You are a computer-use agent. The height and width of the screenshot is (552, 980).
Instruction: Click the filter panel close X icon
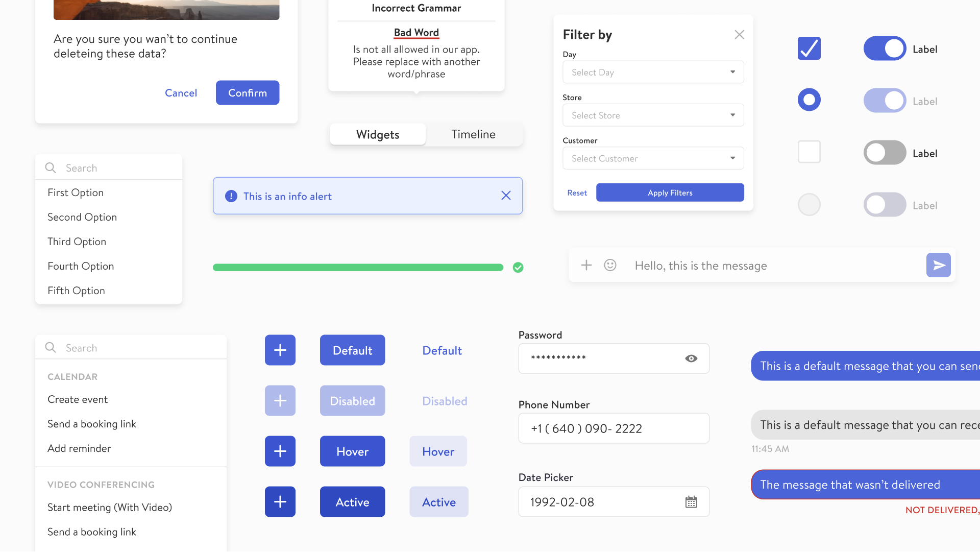pyautogui.click(x=739, y=34)
